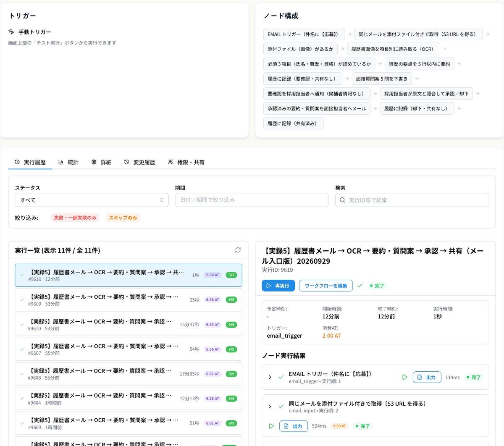The height and width of the screenshot is (446, 504).
Task: Click the checkmark icon on run #9619
Action: (22, 275)
